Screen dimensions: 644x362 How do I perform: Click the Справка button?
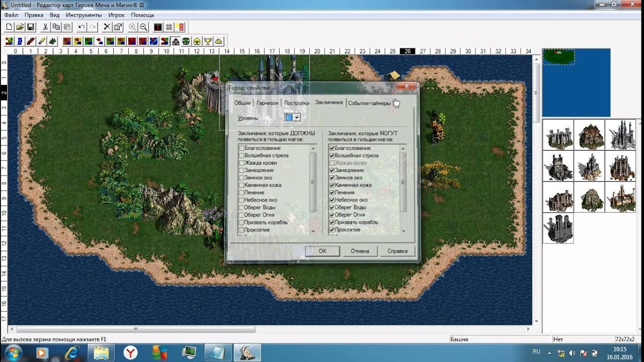(397, 251)
